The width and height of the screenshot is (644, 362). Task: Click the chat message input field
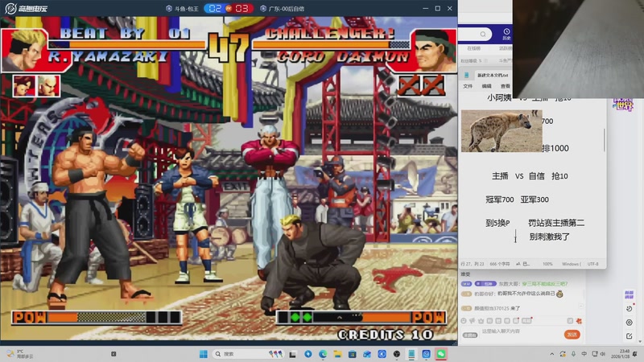coord(519,331)
